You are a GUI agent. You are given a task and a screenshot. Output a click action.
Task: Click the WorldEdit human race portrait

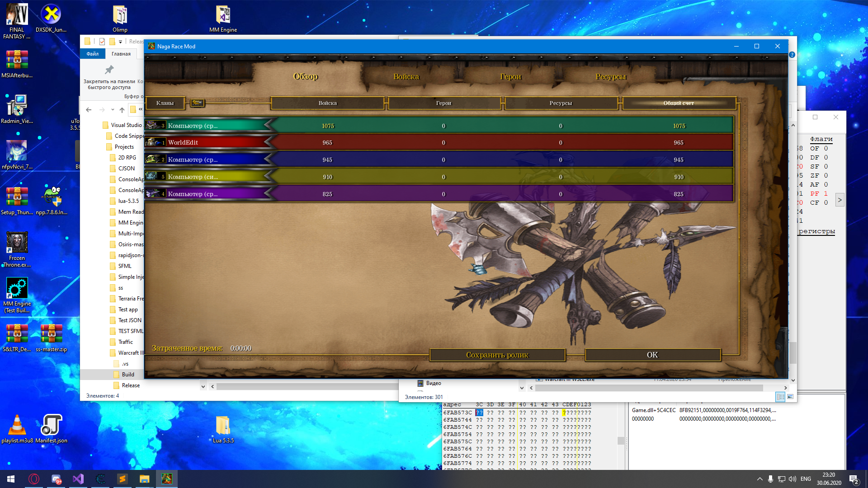[153, 142]
